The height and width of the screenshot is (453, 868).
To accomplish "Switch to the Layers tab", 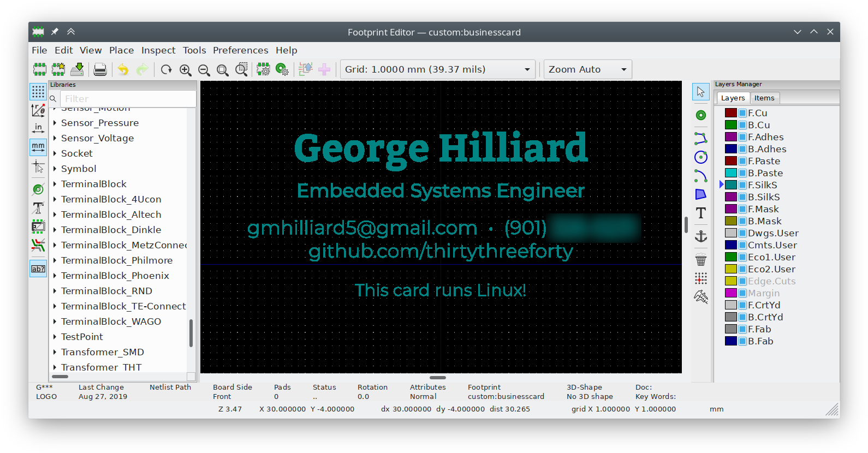I will tap(733, 98).
